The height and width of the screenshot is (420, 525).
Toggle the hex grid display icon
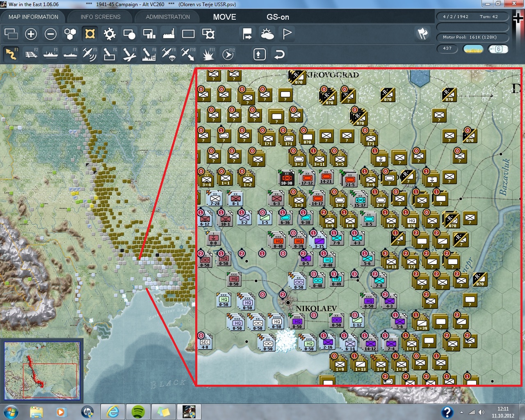point(70,34)
